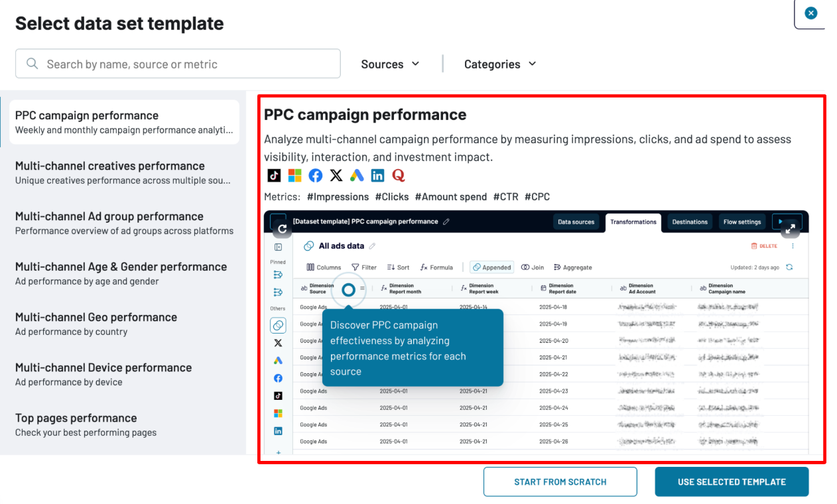The image size is (837, 504).
Task: Click the Quora source icon
Action: point(398,175)
